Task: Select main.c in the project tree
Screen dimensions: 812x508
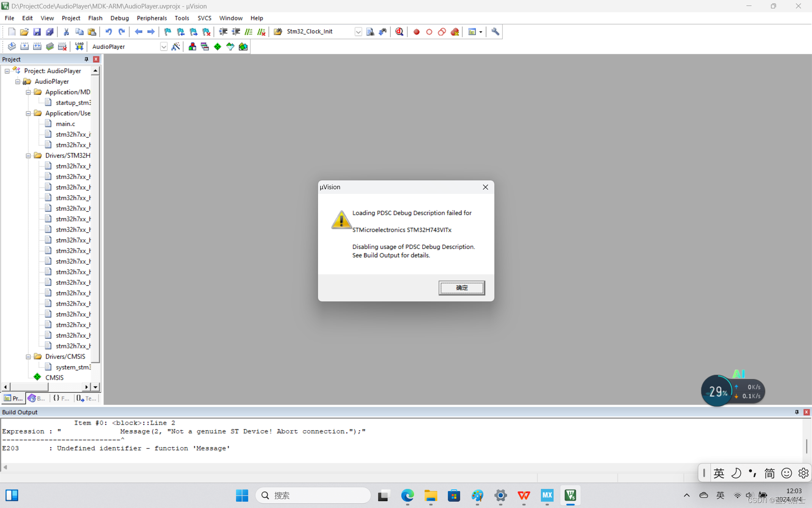Action: pos(66,124)
